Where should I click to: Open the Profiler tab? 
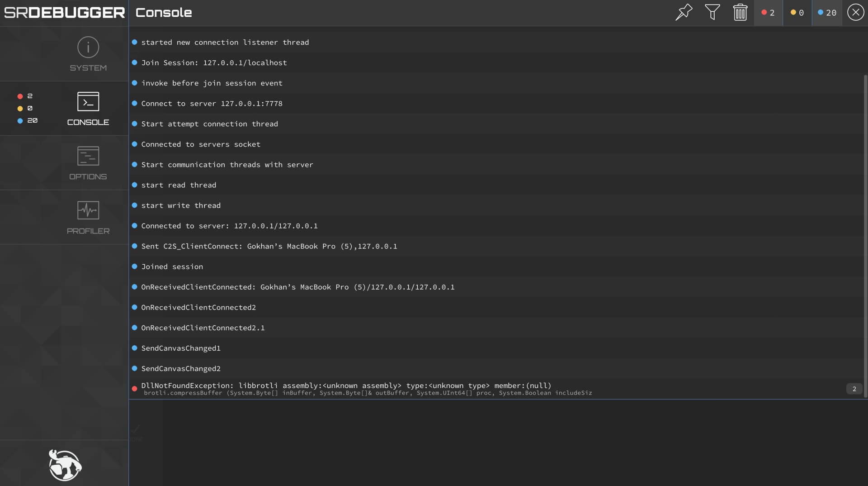pyautogui.click(x=88, y=217)
